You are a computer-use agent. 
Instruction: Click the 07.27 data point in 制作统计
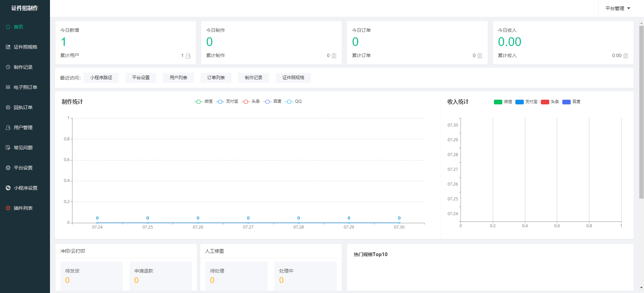248,223
